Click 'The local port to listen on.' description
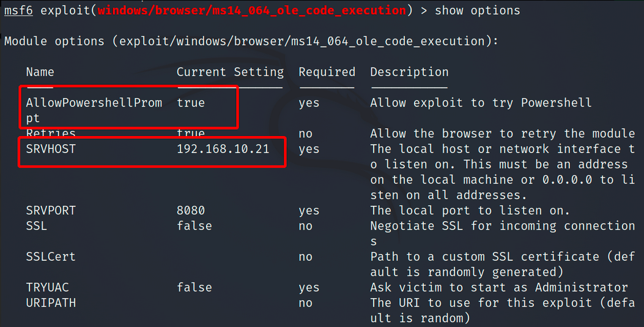This screenshot has height=327, width=644. [x=470, y=211]
